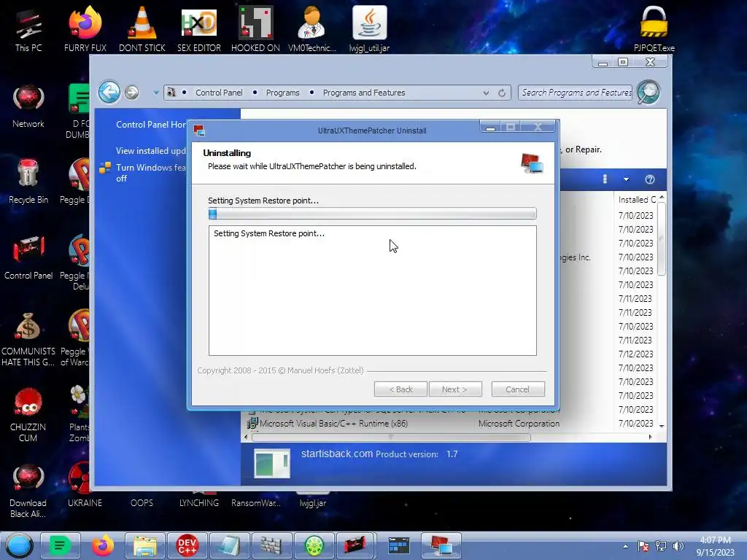Click the forward navigation arrow in Control Panel
The width and height of the screenshot is (747, 560).
(x=132, y=93)
